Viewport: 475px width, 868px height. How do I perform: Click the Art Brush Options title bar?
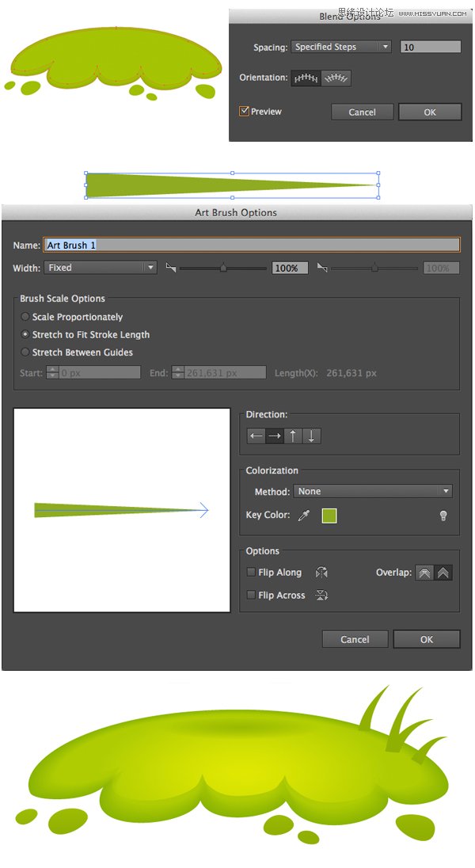point(237,212)
